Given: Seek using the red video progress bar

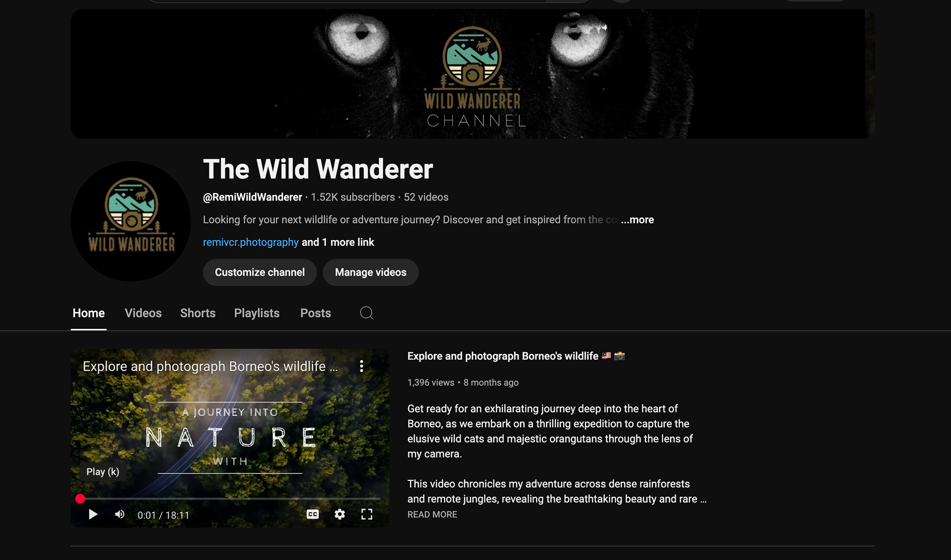Looking at the screenshot, I should 230,499.
